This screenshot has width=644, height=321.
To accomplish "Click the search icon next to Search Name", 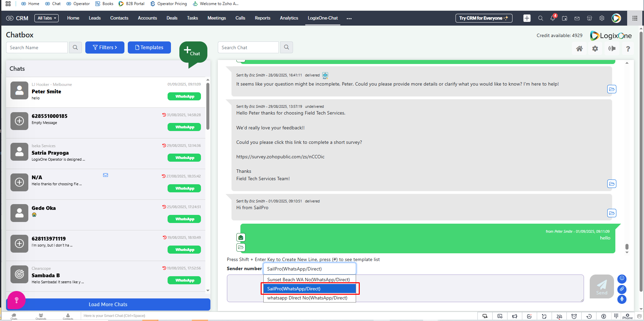I will [x=75, y=47].
